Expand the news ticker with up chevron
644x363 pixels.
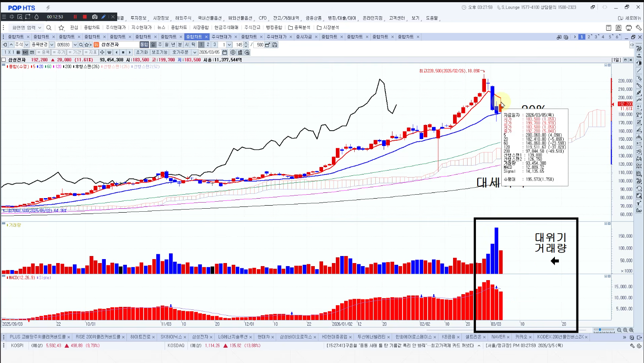point(479,345)
